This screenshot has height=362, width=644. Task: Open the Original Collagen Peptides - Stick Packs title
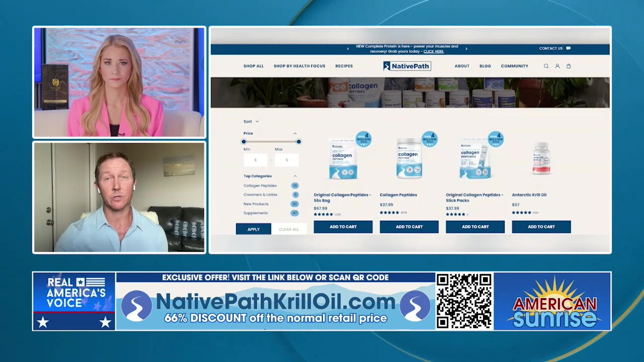(474, 198)
